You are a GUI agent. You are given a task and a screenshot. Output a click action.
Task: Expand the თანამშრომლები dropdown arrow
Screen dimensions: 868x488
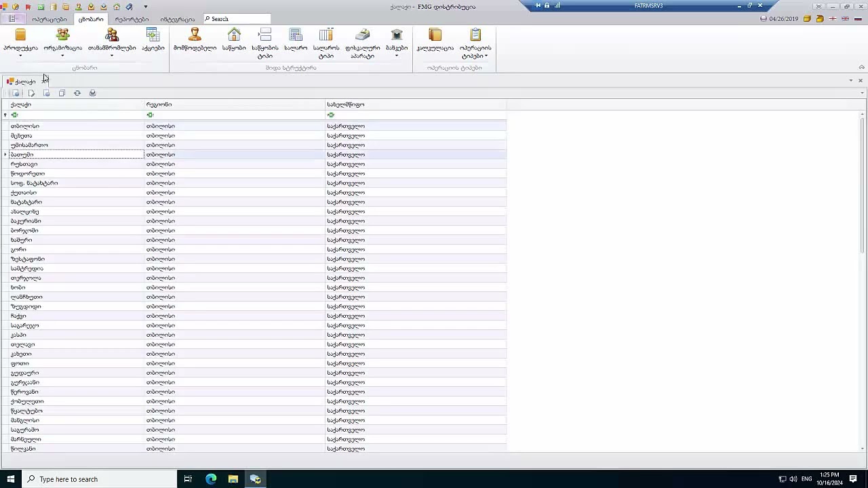tap(112, 56)
